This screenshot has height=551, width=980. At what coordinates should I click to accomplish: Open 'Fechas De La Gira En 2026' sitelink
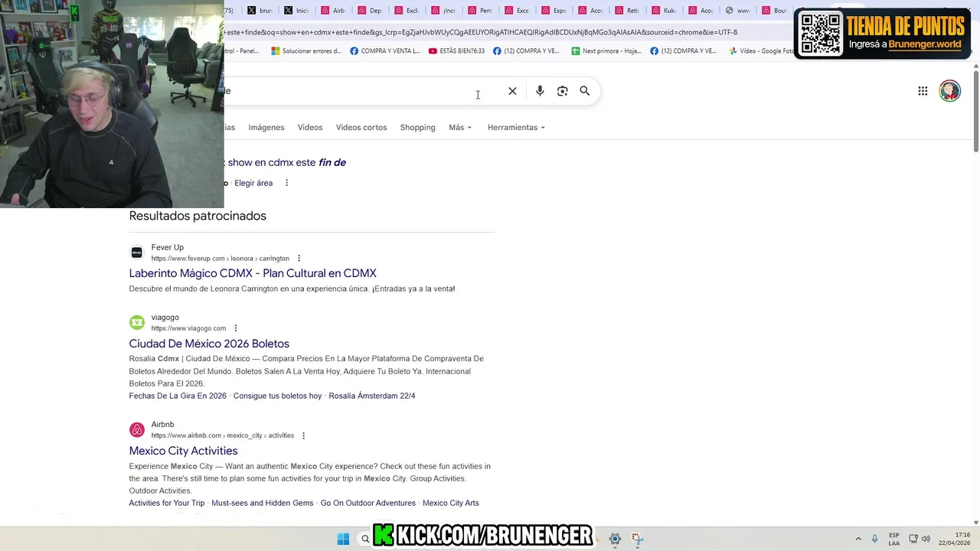(x=178, y=396)
